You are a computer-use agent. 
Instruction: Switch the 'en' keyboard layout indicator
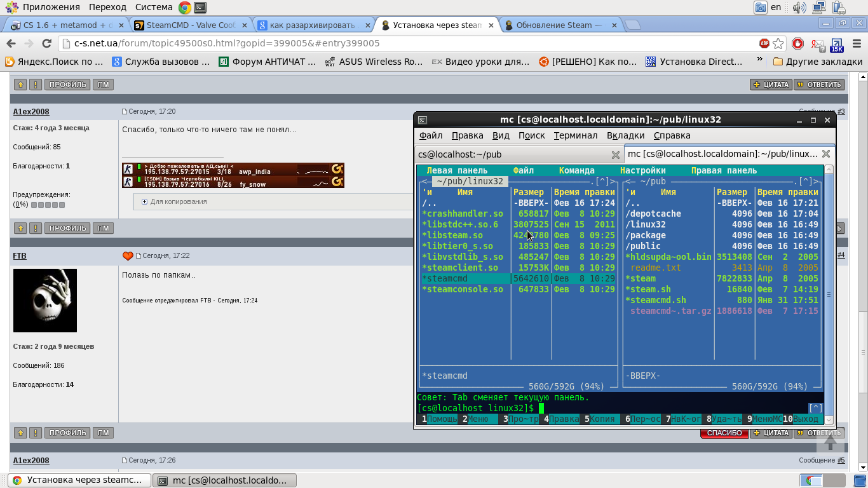(776, 8)
